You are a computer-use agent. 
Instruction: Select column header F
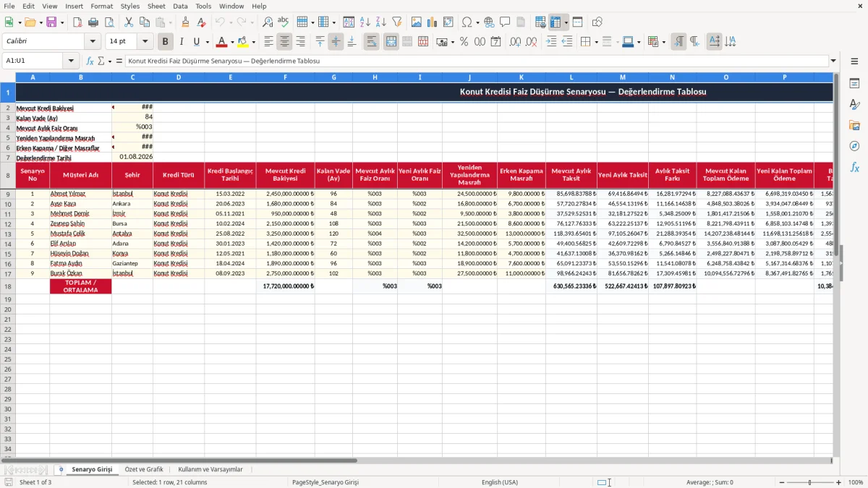[285, 77]
